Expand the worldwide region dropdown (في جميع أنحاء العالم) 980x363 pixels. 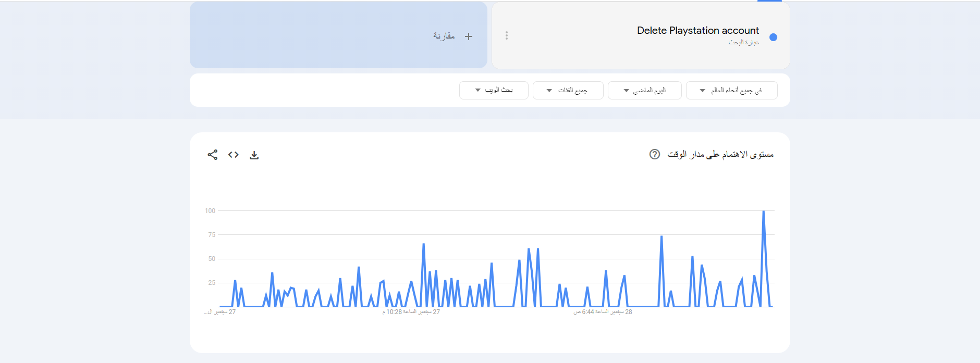coord(731,90)
